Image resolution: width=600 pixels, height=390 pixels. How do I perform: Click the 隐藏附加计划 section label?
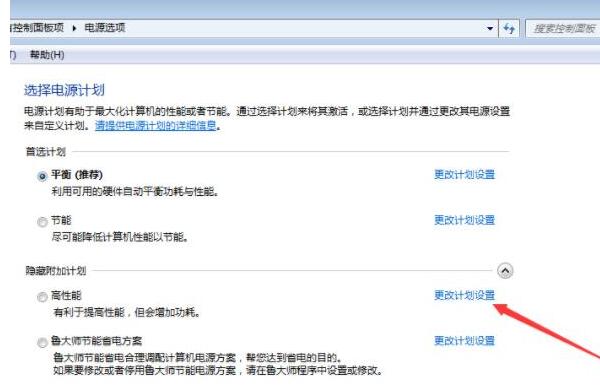pos(56,271)
